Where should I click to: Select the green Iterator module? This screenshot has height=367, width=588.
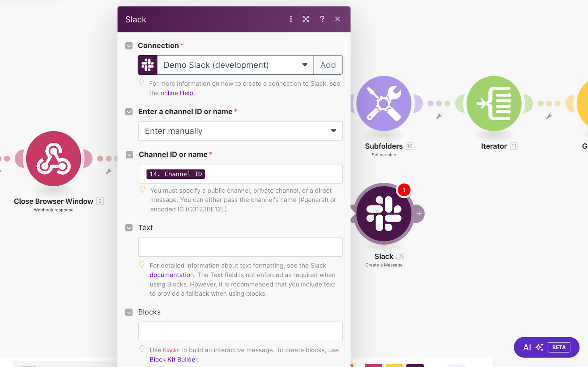coord(494,104)
